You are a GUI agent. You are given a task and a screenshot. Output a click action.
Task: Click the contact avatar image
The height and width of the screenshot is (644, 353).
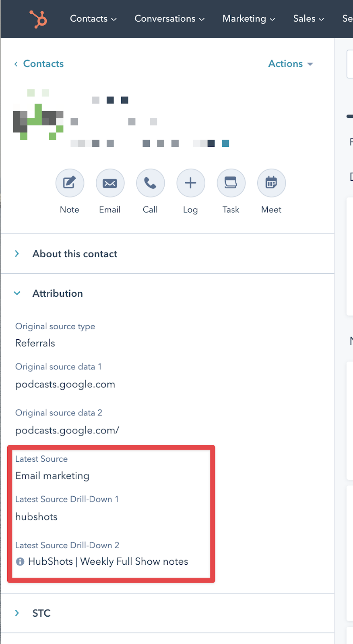38,115
